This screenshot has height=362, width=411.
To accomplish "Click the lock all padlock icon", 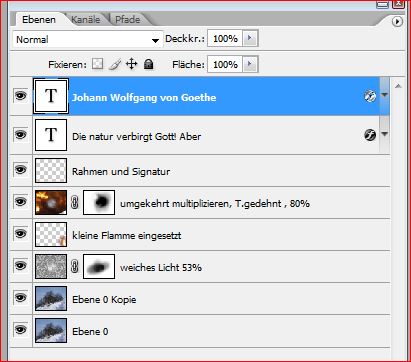I will (x=149, y=64).
